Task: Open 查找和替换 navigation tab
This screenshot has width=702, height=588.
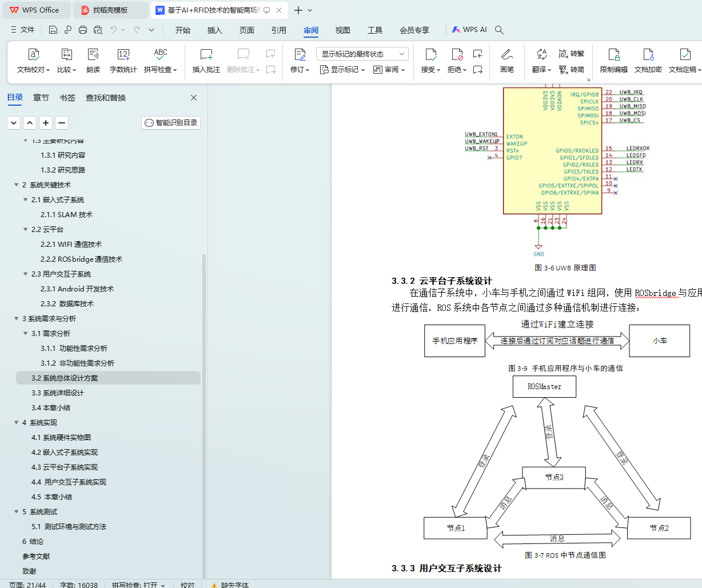Action: (106, 98)
